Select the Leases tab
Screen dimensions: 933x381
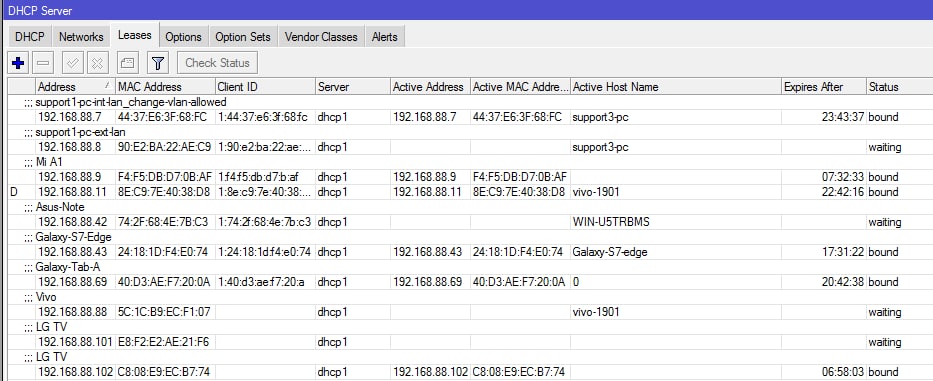click(134, 35)
